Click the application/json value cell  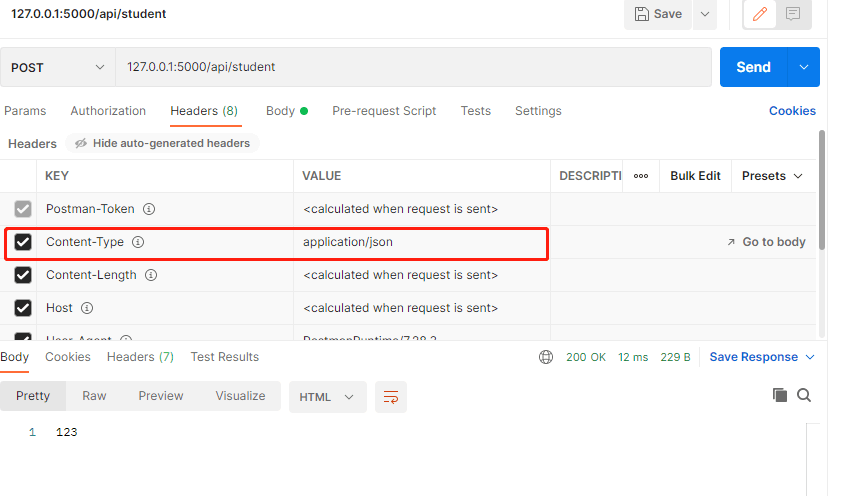click(x=421, y=242)
